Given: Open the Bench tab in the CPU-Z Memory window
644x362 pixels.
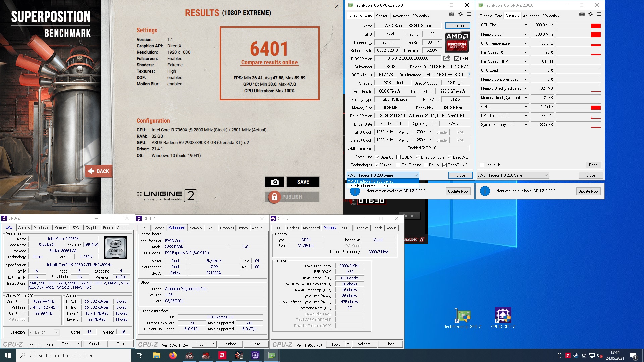Looking at the screenshot, I should coord(377,228).
